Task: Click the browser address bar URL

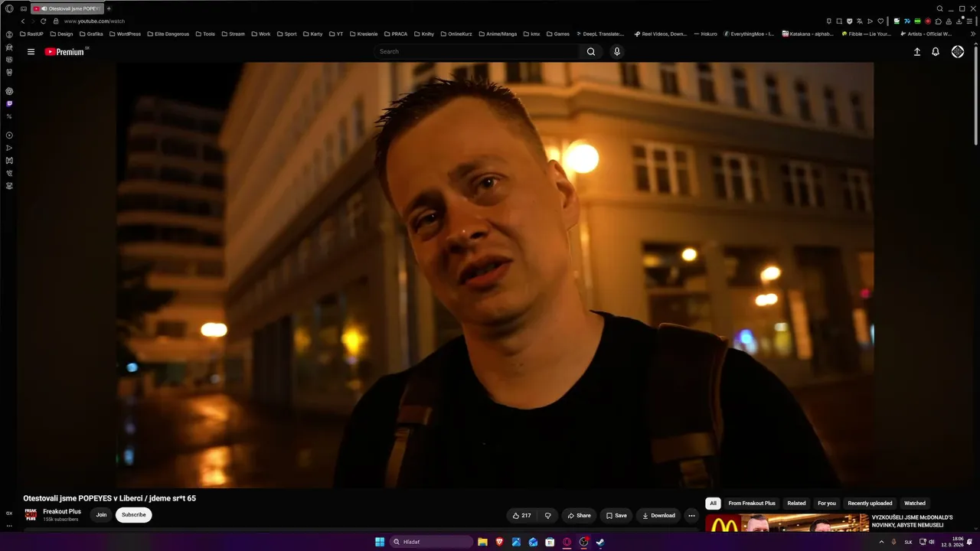Action: coord(94,21)
